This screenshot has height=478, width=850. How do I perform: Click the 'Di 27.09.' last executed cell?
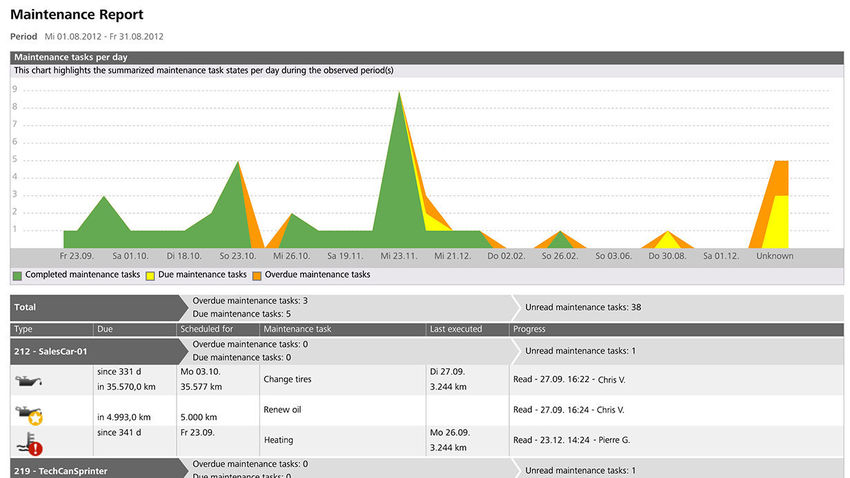pos(447,372)
